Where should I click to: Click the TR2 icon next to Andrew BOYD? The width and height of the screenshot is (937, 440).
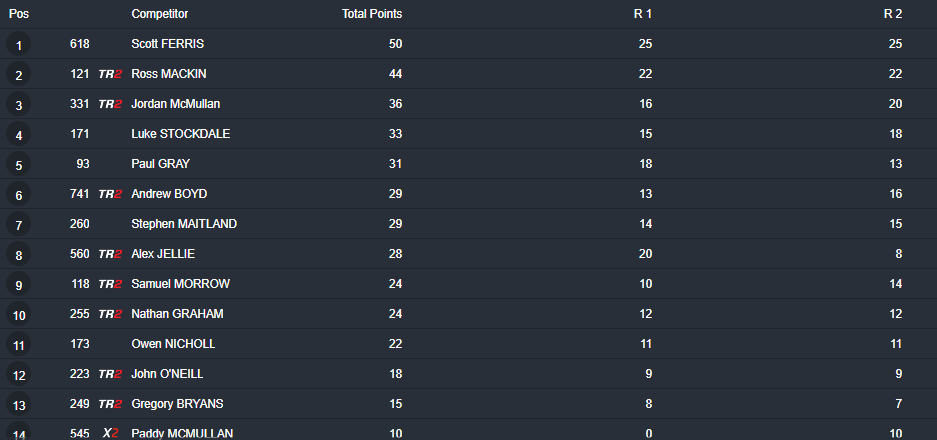tap(110, 194)
